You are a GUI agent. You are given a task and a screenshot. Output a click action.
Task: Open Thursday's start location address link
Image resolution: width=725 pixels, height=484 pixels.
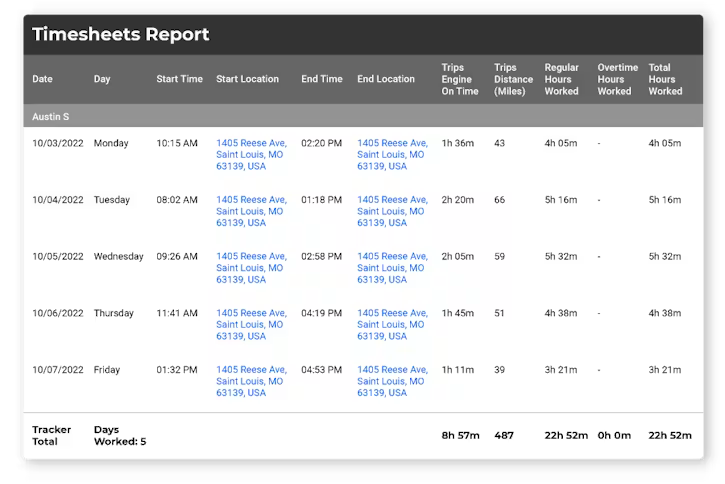251,325
